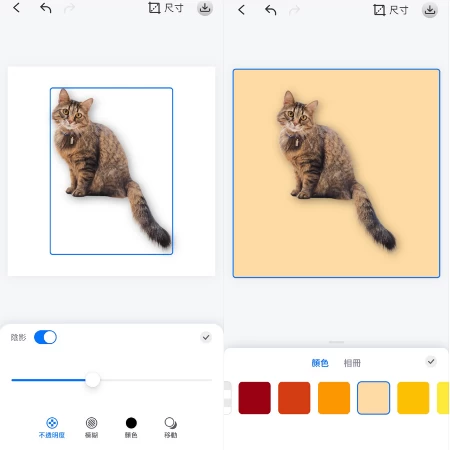The width and height of the screenshot is (450, 450).
Task: Confirm background color with the checkmark
Action: coord(431,361)
